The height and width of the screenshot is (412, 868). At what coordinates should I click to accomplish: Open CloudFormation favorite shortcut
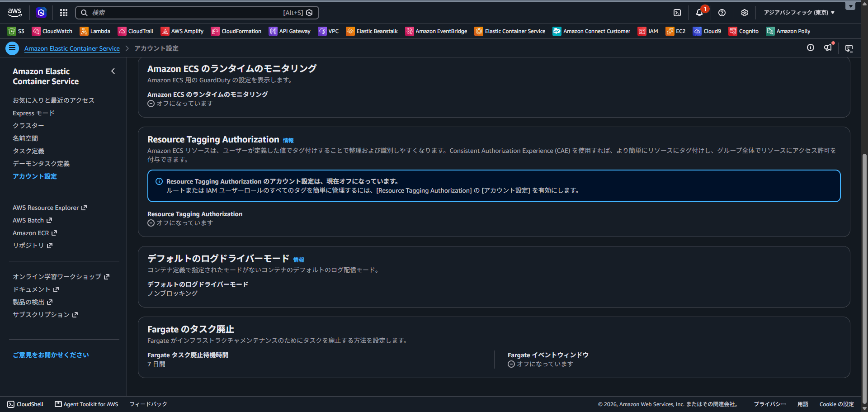point(236,31)
